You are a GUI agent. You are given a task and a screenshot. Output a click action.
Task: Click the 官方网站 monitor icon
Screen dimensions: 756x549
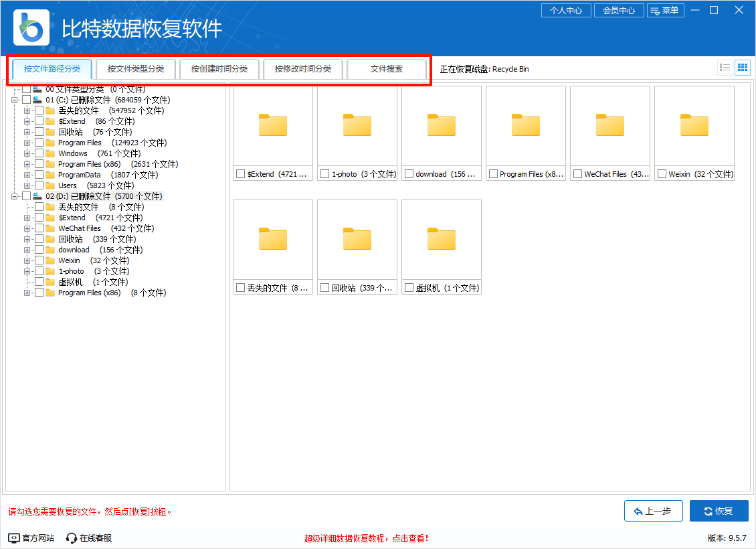coord(14,538)
